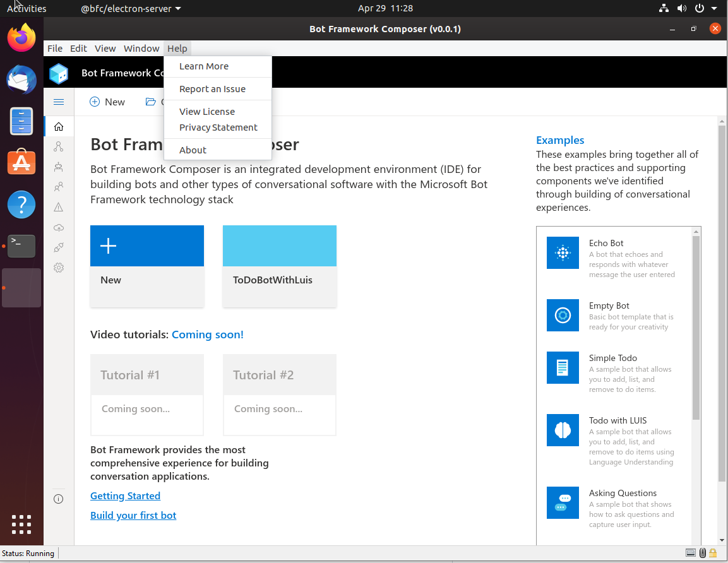The width and height of the screenshot is (728, 563).
Task: Click the Echo Bot example title
Action: [x=606, y=243]
